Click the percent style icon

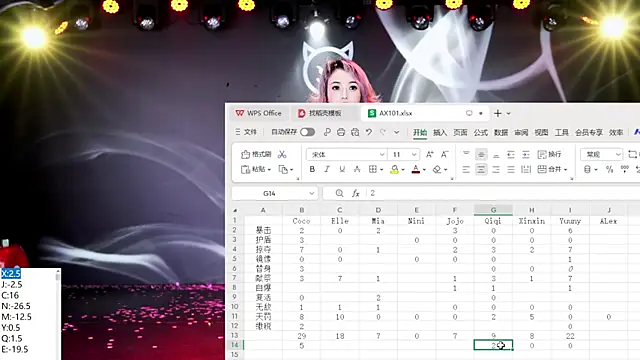point(609,169)
